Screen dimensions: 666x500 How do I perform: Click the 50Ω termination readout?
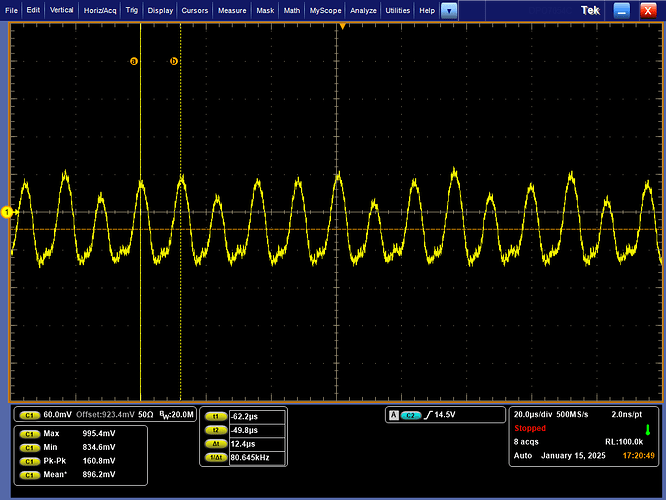(x=146, y=415)
